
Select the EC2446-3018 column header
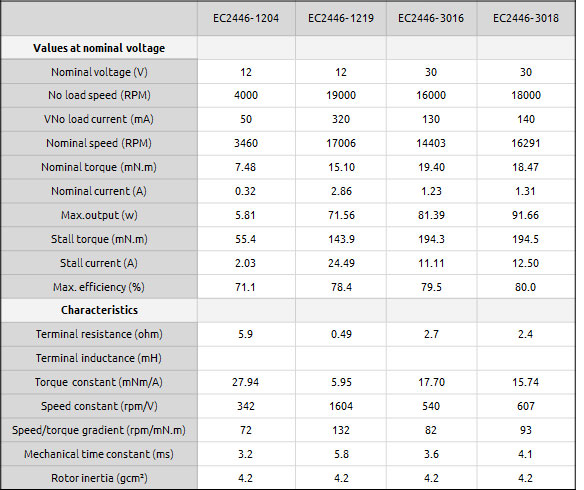(x=526, y=18)
